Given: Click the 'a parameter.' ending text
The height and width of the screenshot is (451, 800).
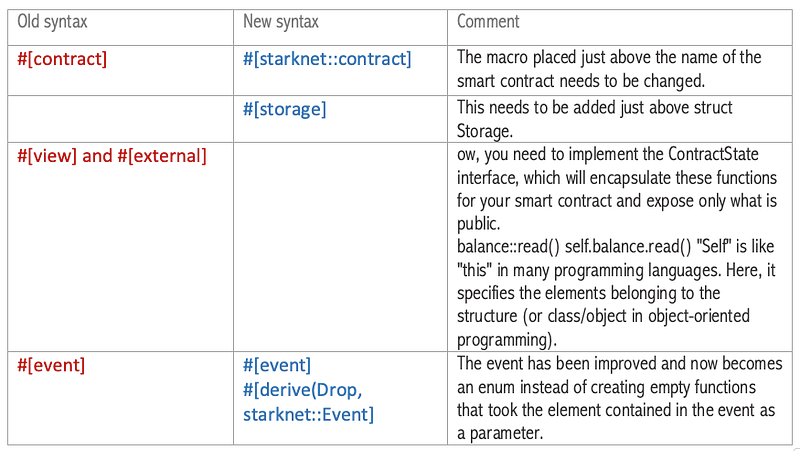Looking at the screenshot, I should [500, 433].
